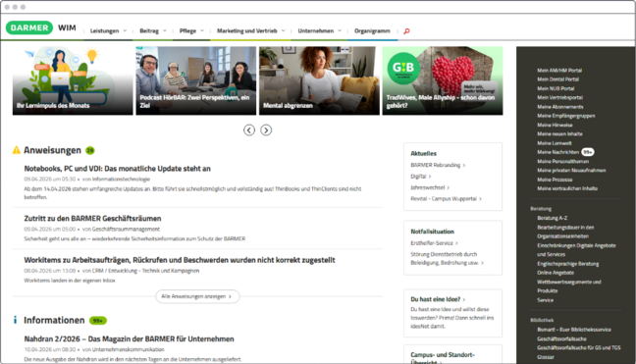Viewport: 636px width, 364px height.
Task: Open Campus- und Standort-Übersicht link
Action: coord(443,358)
